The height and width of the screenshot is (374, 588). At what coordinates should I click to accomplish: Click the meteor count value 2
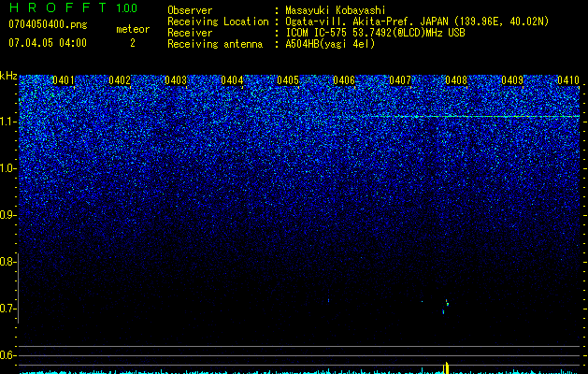pos(133,43)
